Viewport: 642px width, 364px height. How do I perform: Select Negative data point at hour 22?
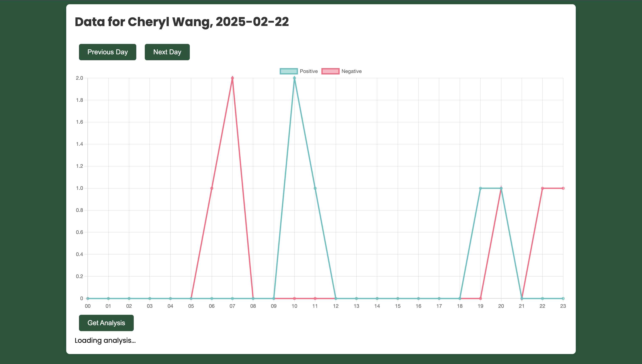pyautogui.click(x=542, y=188)
